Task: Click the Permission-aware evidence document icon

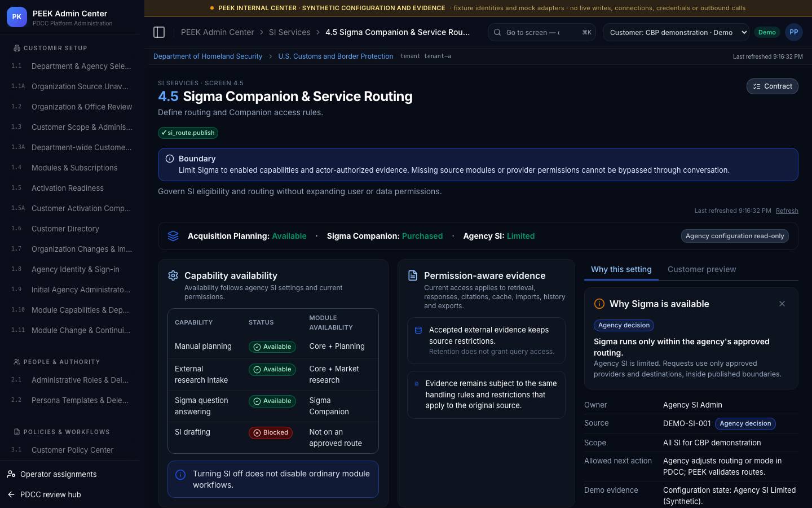Action: point(413,275)
